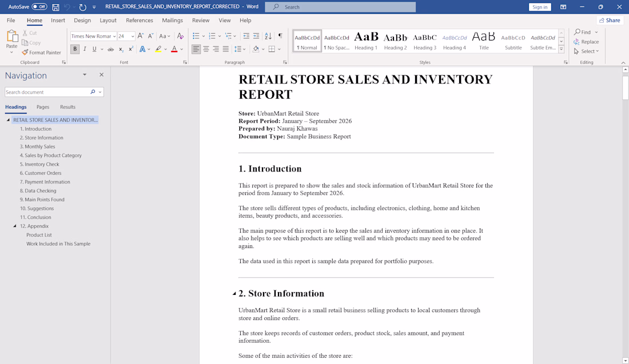This screenshot has height=364, width=629.
Task: Switch to Pages tab in Navigation pane
Action: pyautogui.click(x=43, y=107)
